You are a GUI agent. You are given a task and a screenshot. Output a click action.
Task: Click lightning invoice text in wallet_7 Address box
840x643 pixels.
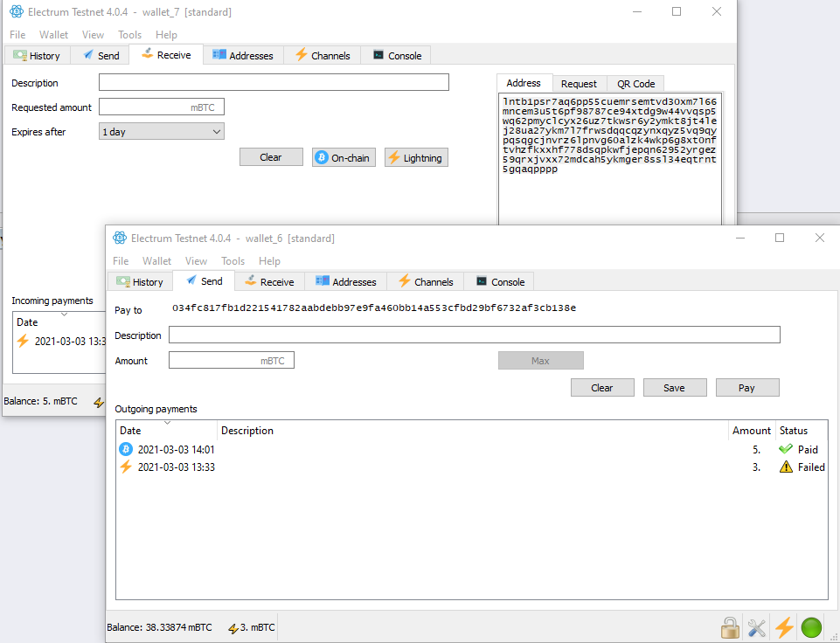pyautogui.click(x=609, y=135)
